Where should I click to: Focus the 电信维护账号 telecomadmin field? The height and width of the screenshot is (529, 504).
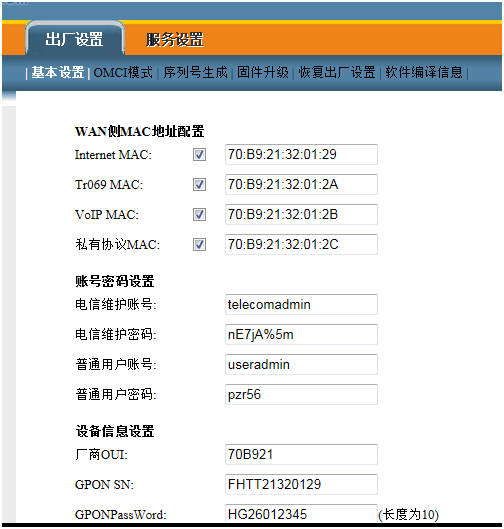click(x=301, y=305)
